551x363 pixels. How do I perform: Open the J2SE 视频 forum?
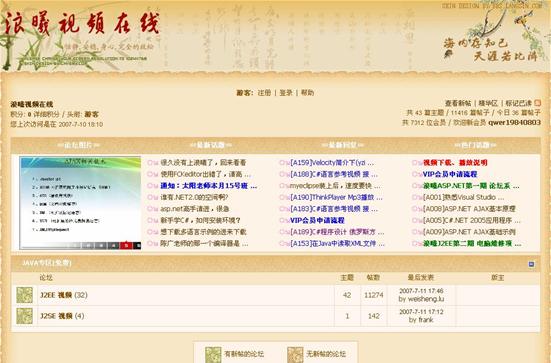tap(56, 316)
